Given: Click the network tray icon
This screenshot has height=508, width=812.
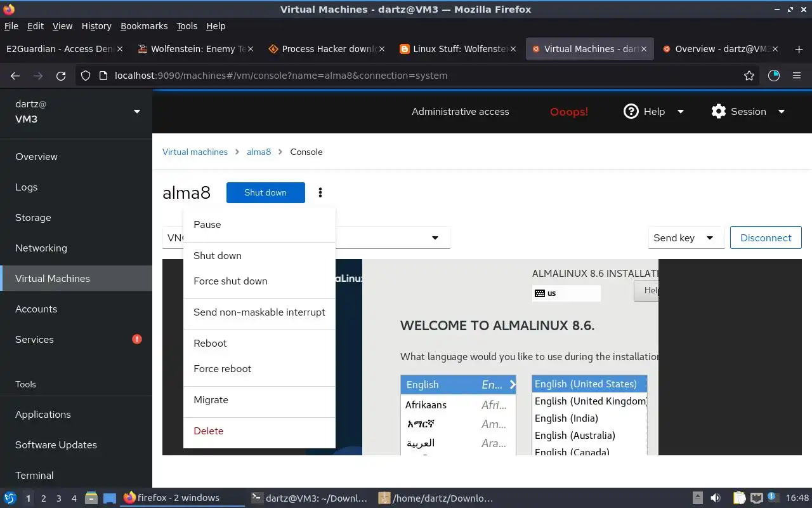Looking at the screenshot, I should 756,498.
